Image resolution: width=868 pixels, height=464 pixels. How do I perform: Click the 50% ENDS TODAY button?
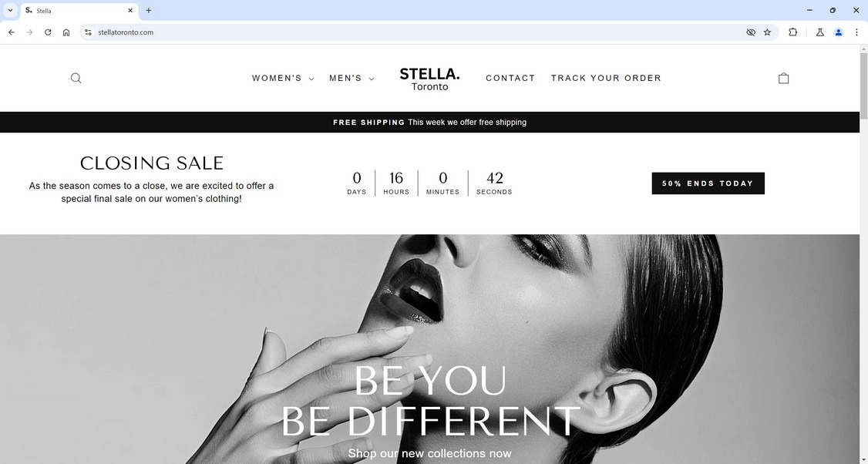tap(708, 183)
